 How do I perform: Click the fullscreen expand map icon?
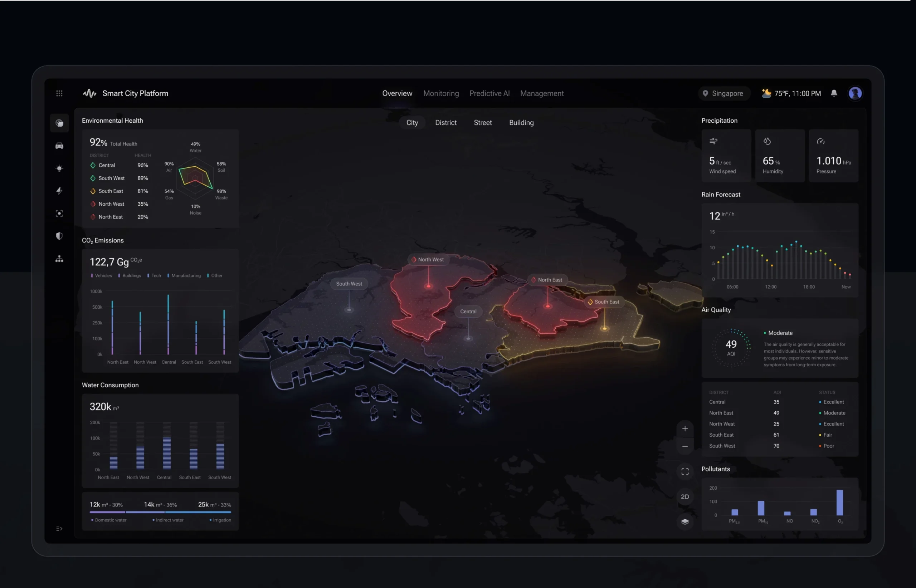click(x=684, y=471)
